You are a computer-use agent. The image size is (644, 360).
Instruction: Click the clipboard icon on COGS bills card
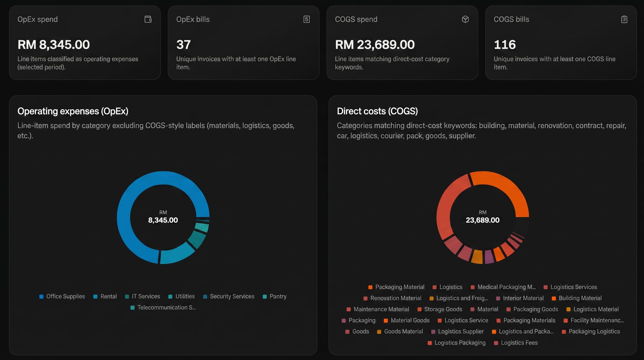tap(624, 19)
